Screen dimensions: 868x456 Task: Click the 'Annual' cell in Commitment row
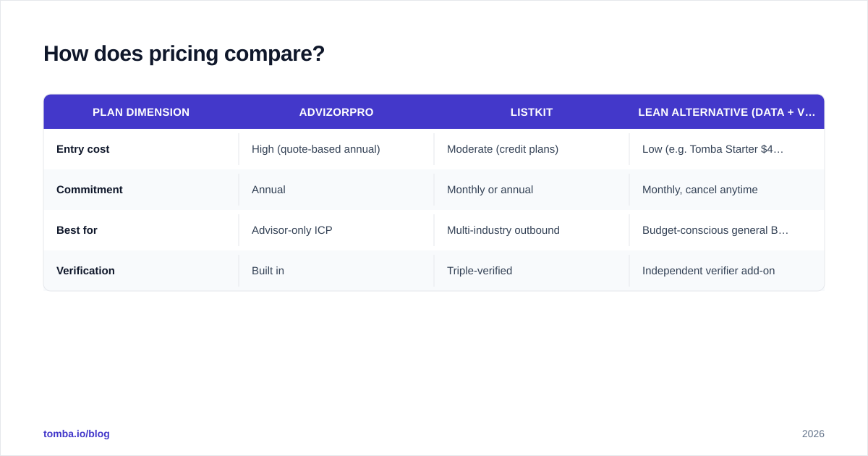tap(336, 190)
